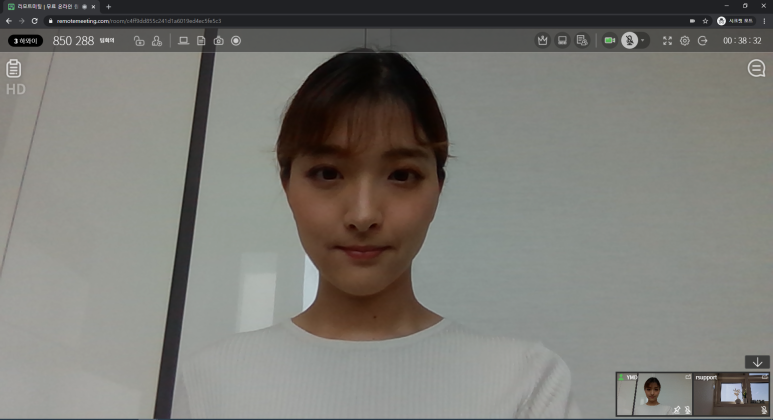773x420 pixels.
Task: Open meeting settings gear
Action: click(x=685, y=41)
